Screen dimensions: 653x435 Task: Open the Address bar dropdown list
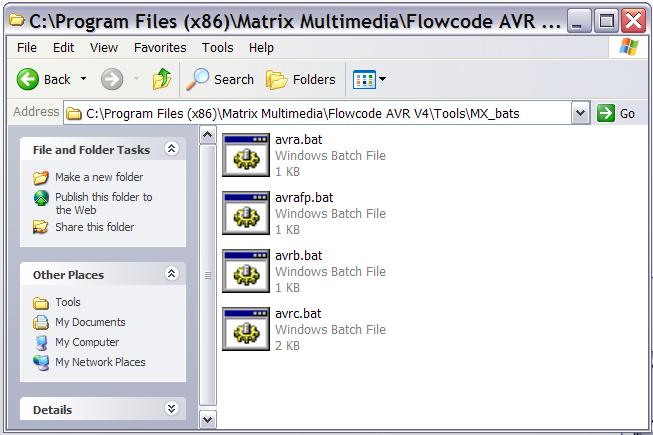pyautogui.click(x=581, y=113)
